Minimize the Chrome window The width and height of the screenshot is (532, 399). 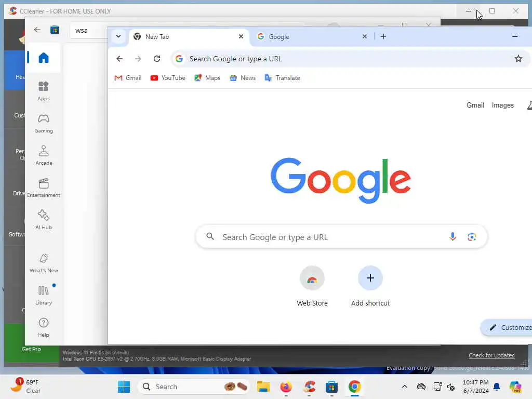[x=515, y=36]
